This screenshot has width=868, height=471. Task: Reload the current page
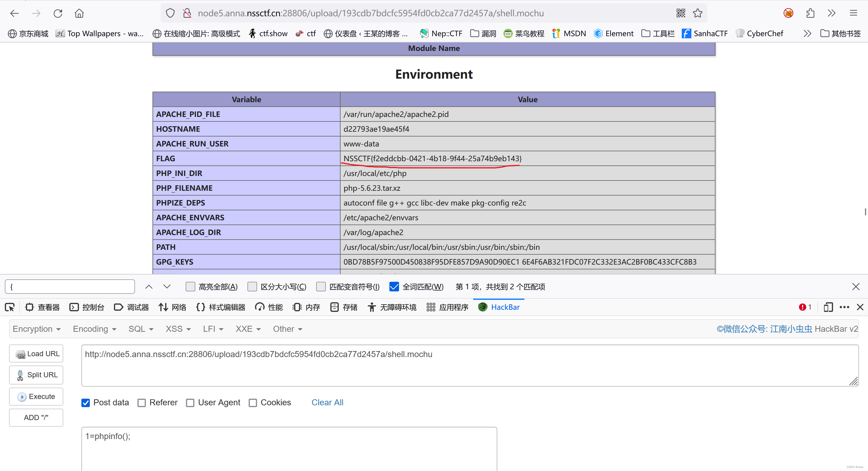pos(58,13)
